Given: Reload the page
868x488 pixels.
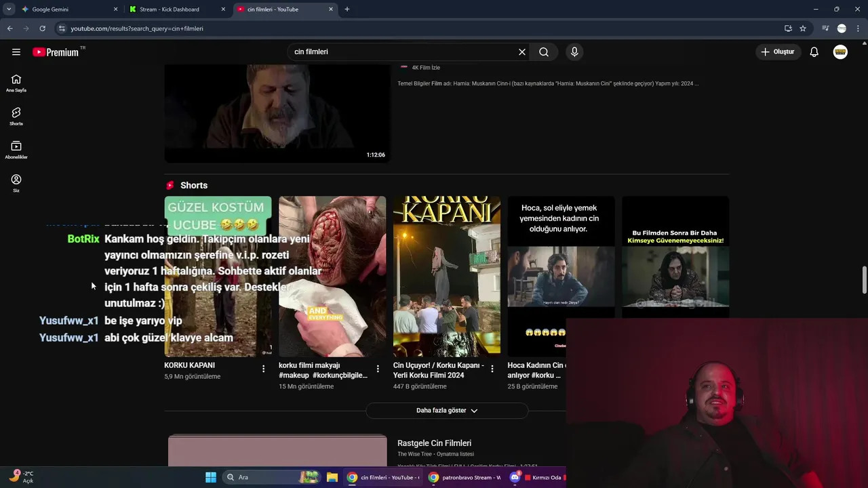Looking at the screenshot, I should [x=42, y=28].
